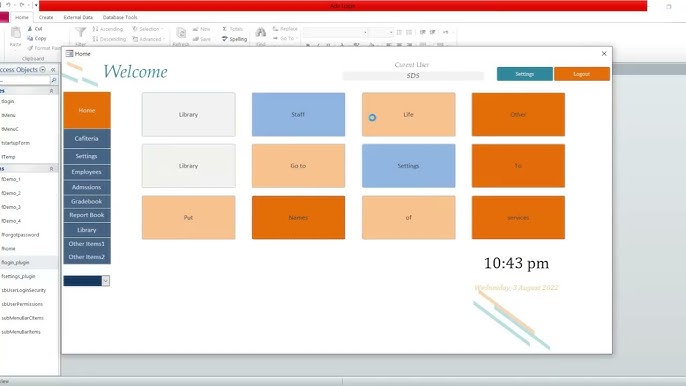Click the navigation pane search box
The image size is (686, 386).
click(x=24, y=81)
